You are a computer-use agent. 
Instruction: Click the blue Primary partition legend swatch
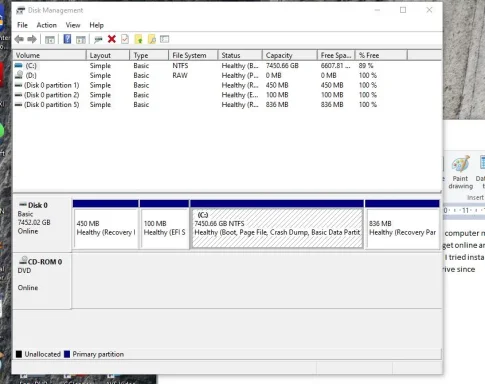(67, 354)
